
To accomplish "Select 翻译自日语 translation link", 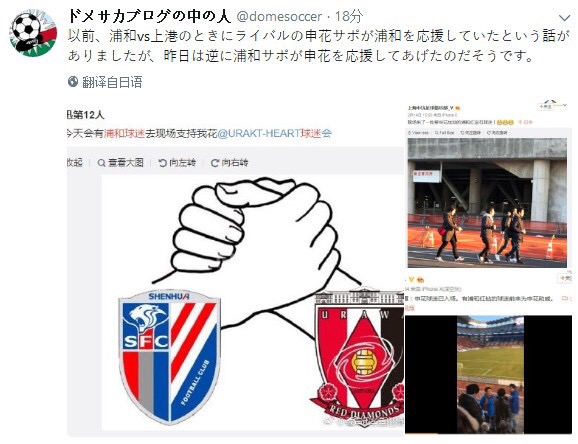I will [x=112, y=82].
